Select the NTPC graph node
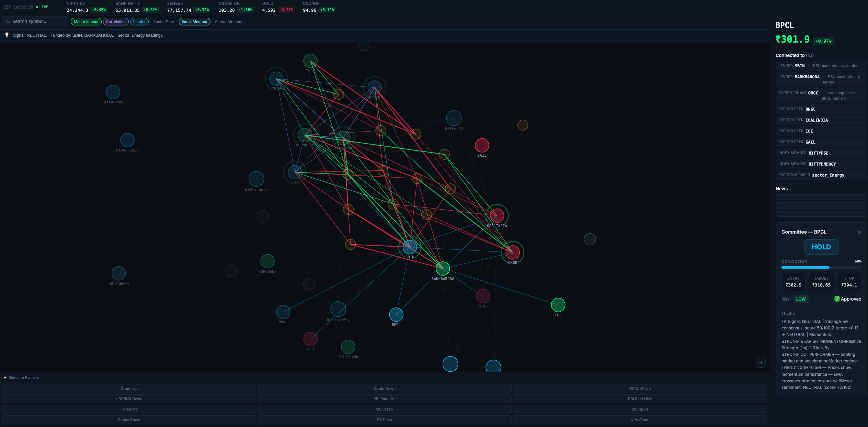868x427 pixels. click(x=483, y=296)
